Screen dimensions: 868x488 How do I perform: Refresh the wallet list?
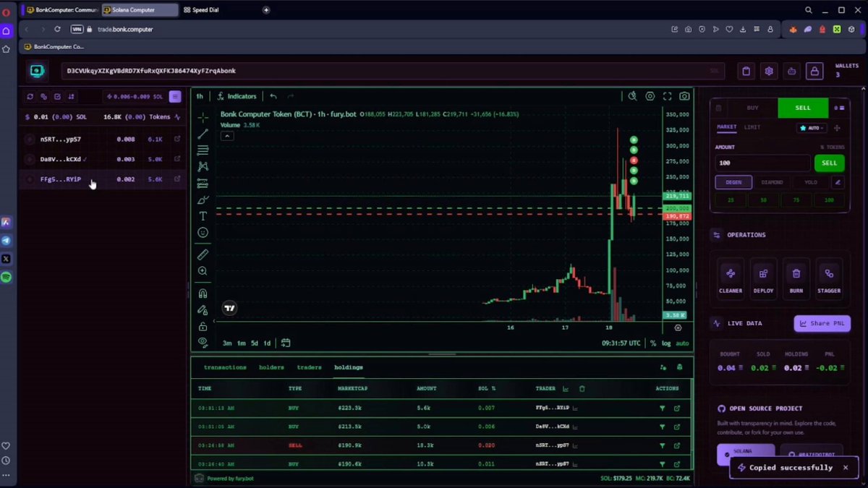pos(30,96)
